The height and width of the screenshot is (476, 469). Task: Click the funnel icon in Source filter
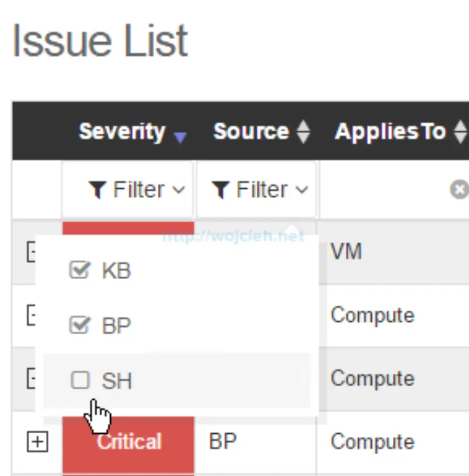[x=220, y=189]
